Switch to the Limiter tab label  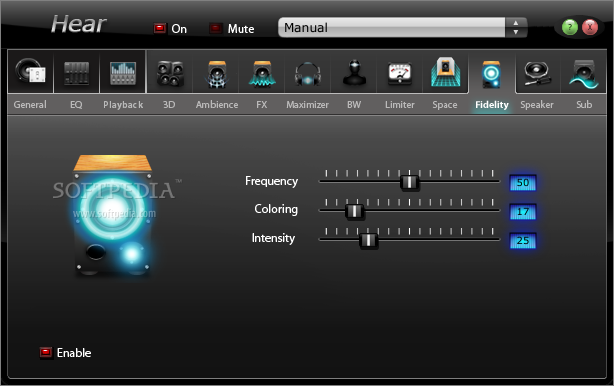point(399,105)
